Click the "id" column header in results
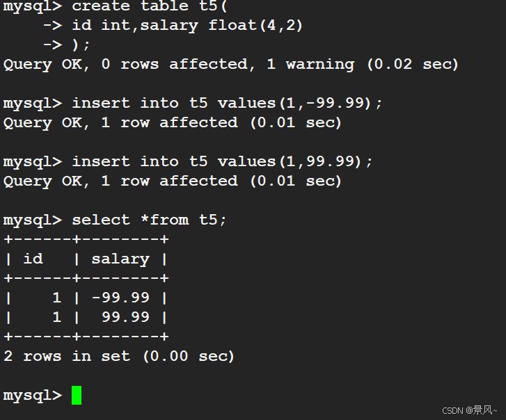This screenshot has height=420, width=506. [33, 259]
